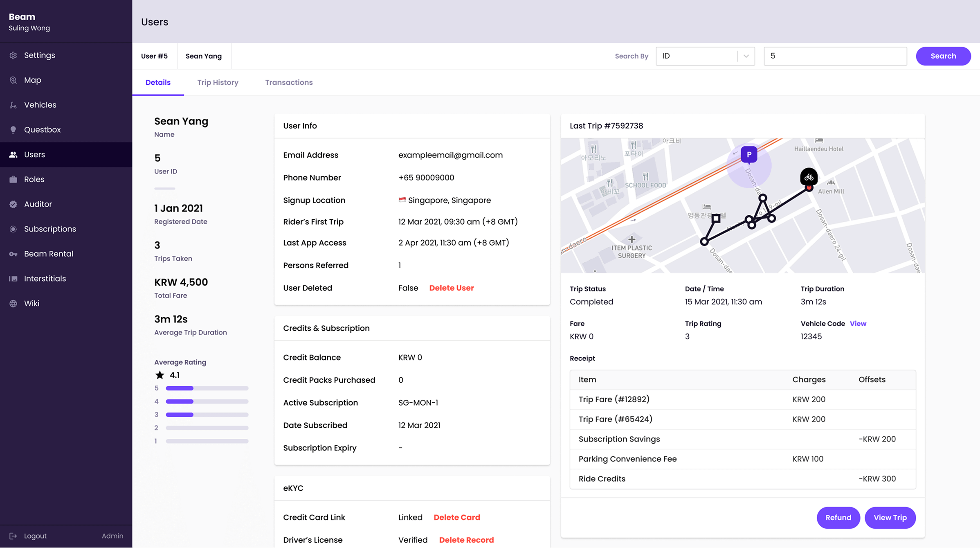
Task: Click the Last Trip #7592738 heading
Action: click(606, 126)
